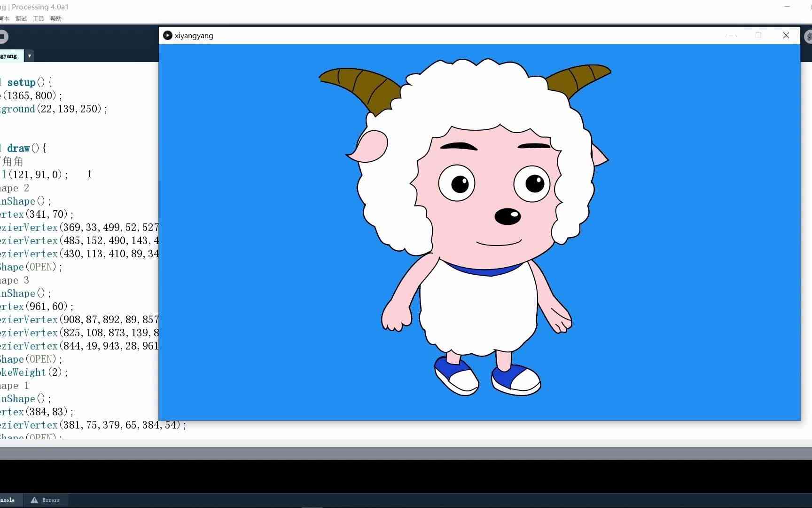Open the 工具 menu
This screenshot has width=812, height=508.
(39, 19)
